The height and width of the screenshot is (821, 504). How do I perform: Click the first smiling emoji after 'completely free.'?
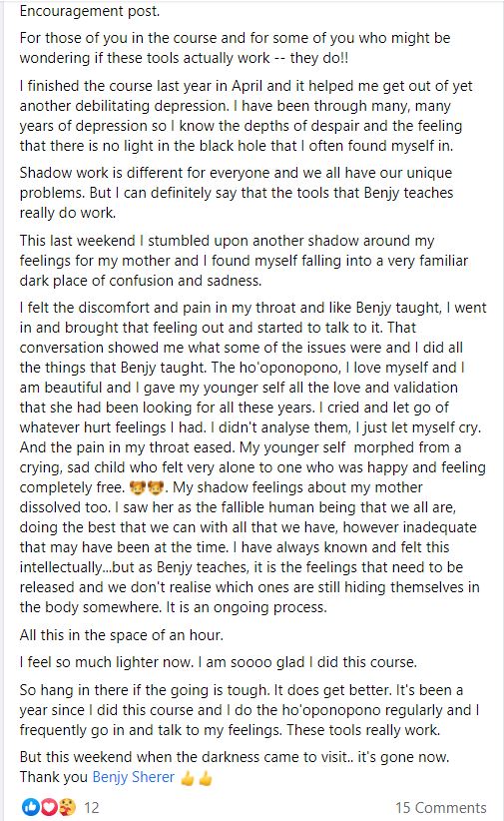(x=137, y=488)
